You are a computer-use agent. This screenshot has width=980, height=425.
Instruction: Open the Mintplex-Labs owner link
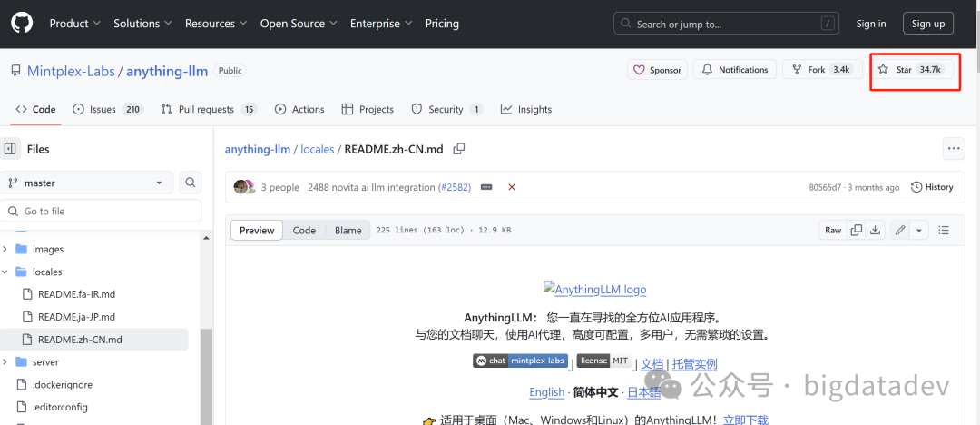71,71
